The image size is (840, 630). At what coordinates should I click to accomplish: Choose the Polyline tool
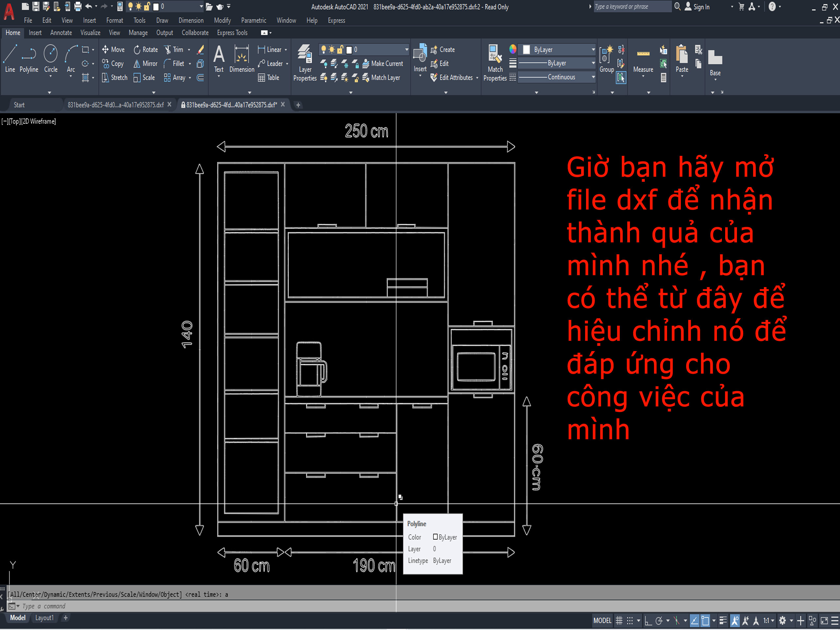(x=29, y=58)
